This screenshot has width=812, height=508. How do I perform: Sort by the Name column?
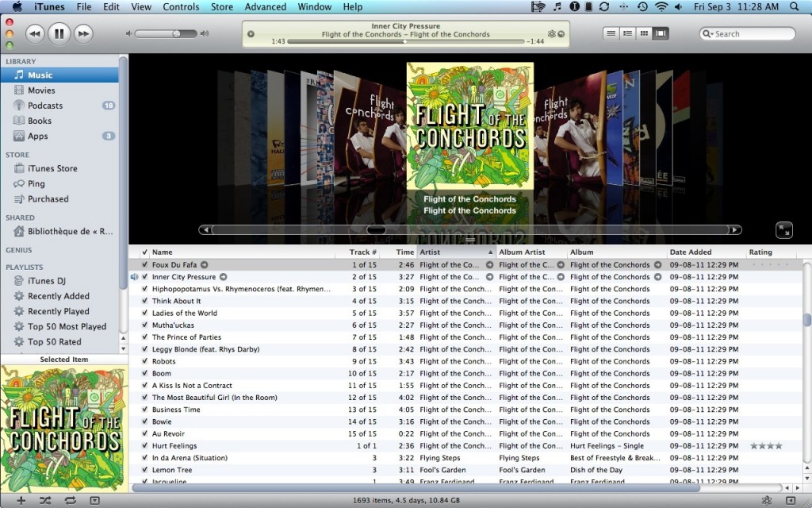[243, 252]
